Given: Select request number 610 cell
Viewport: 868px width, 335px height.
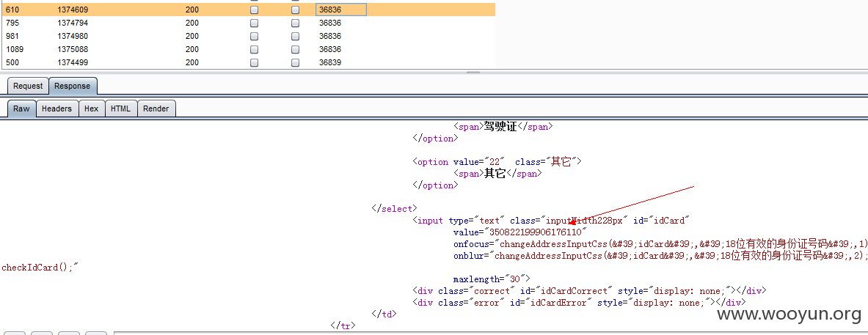Looking at the screenshot, I should (13, 10).
